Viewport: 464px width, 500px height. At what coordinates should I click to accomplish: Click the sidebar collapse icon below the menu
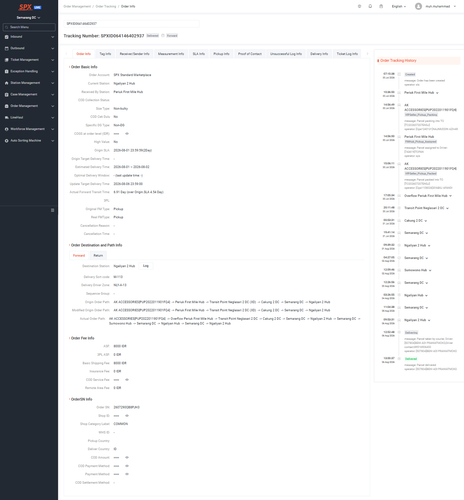tap(52, 210)
